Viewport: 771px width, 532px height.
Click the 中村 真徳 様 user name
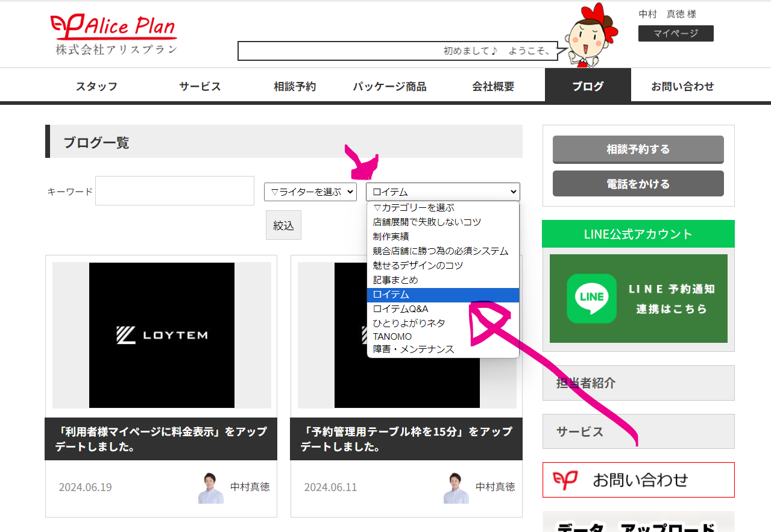click(667, 14)
